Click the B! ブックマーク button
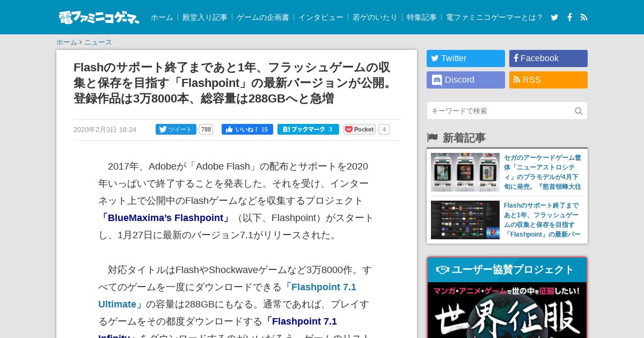Viewport: 644px width, 338px height. click(x=308, y=129)
